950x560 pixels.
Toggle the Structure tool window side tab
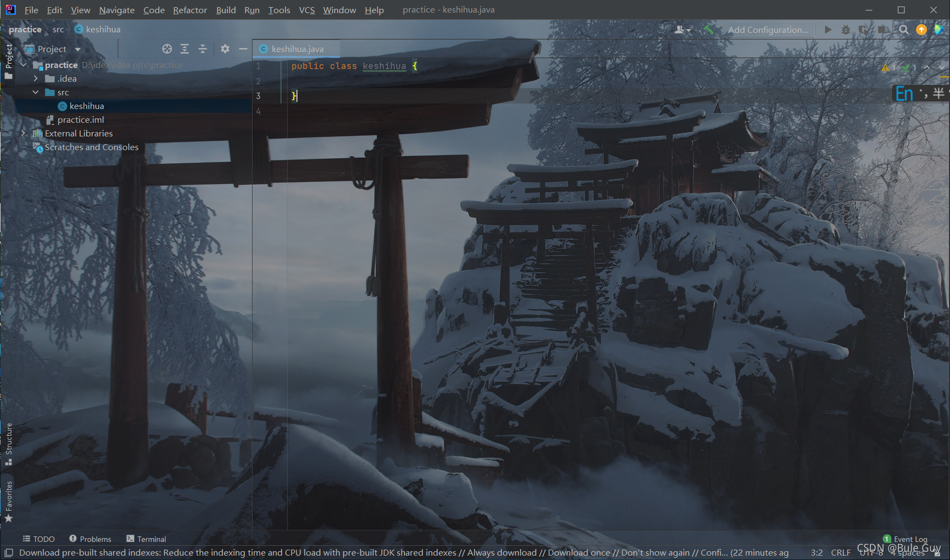[8, 444]
